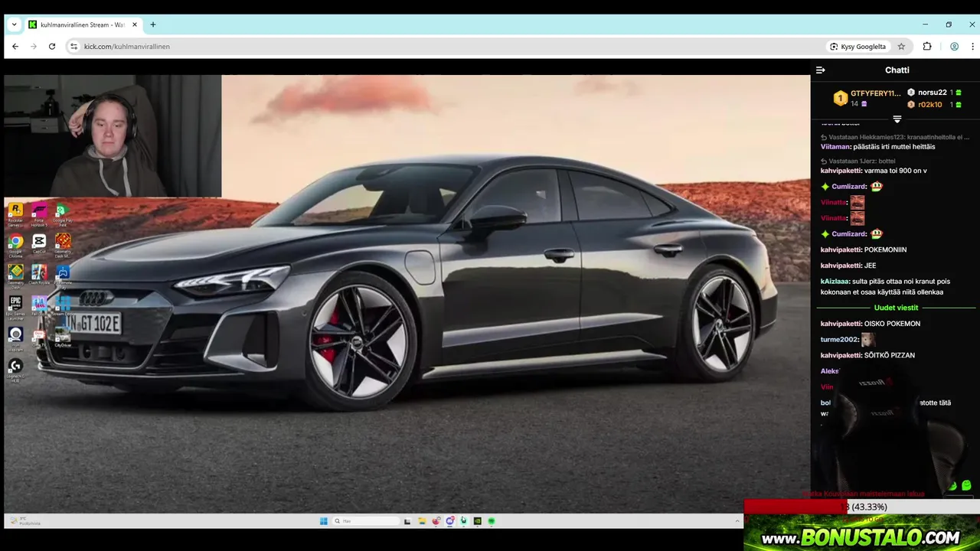Open Clash Royale desktop icon
Screen dimensions: 980x551
click(x=39, y=275)
